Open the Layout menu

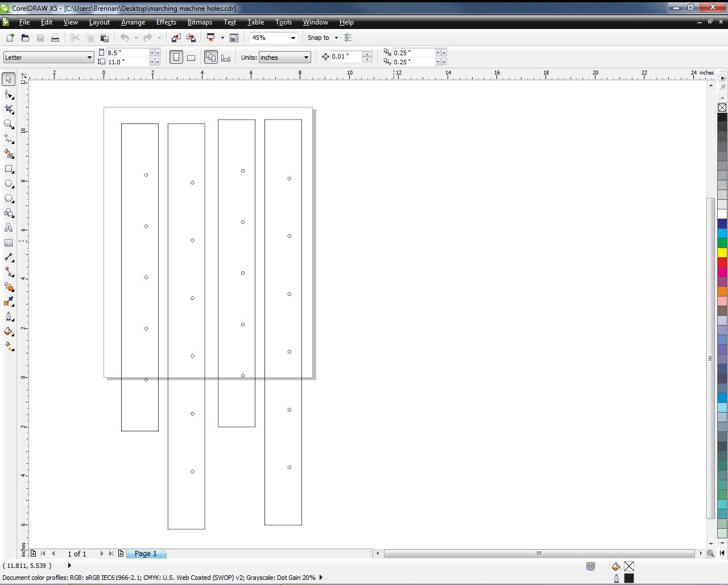coord(99,22)
